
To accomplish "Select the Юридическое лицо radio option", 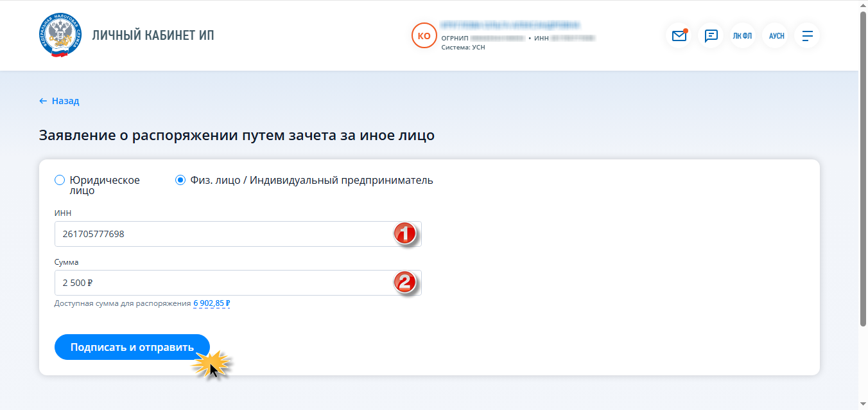I will pyautogui.click(x=60, y=180).
